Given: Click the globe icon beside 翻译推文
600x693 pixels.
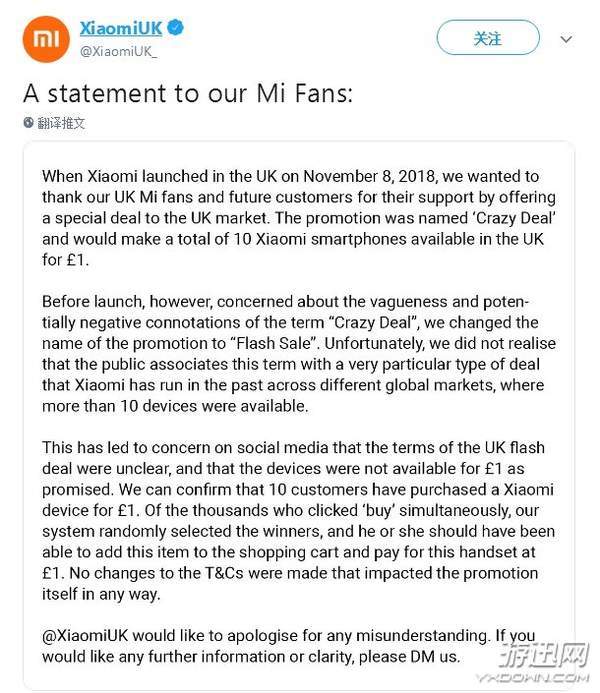Looking at the screenshot, I should [29, 122].
